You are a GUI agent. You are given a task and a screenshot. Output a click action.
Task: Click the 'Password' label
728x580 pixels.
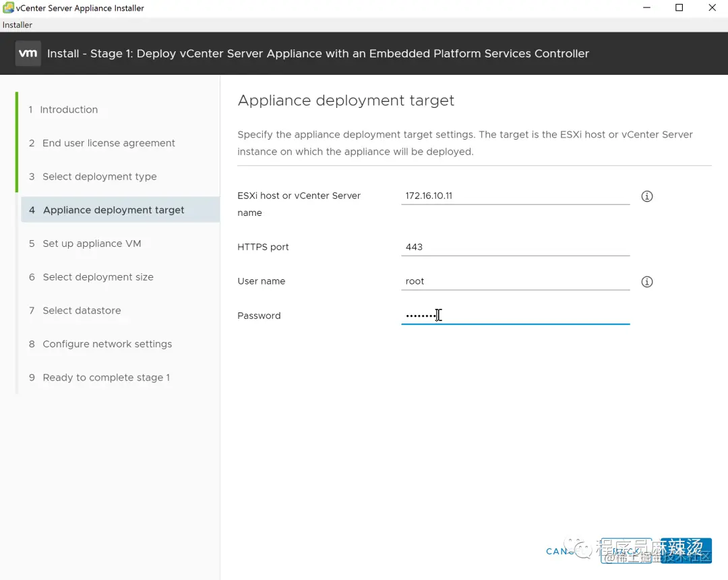pos(259,316)
